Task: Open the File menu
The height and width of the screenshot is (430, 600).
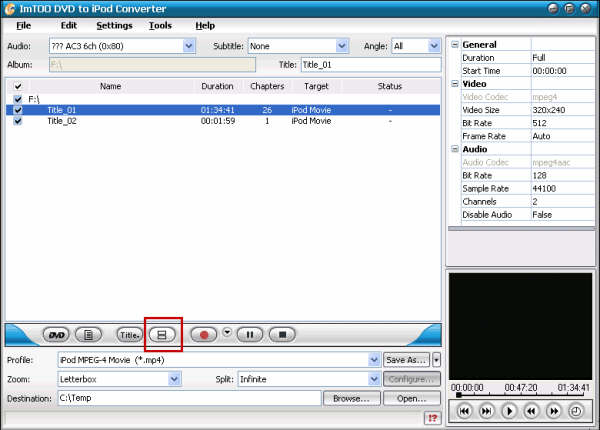Action: (x=23, y=26)
